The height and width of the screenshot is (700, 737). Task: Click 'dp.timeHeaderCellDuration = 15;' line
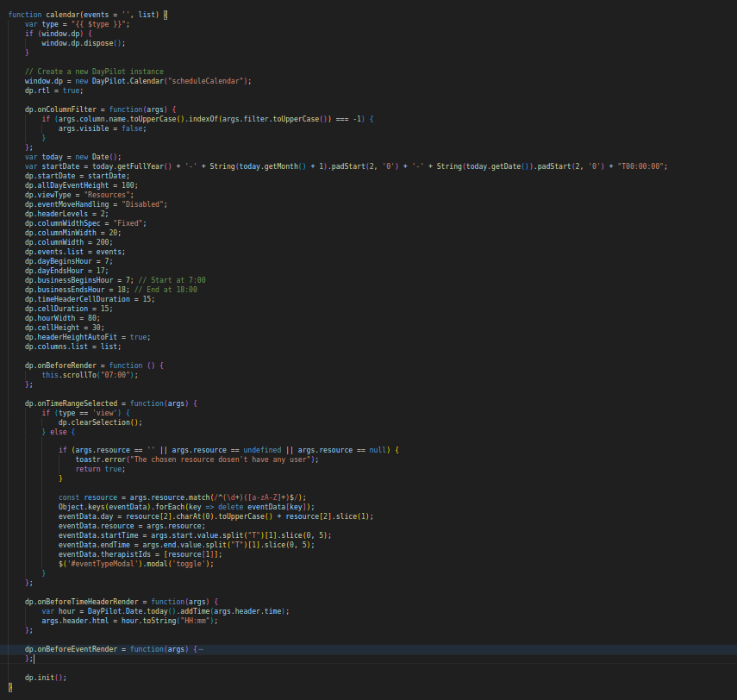pyautogui.click(x=90, y=299)
